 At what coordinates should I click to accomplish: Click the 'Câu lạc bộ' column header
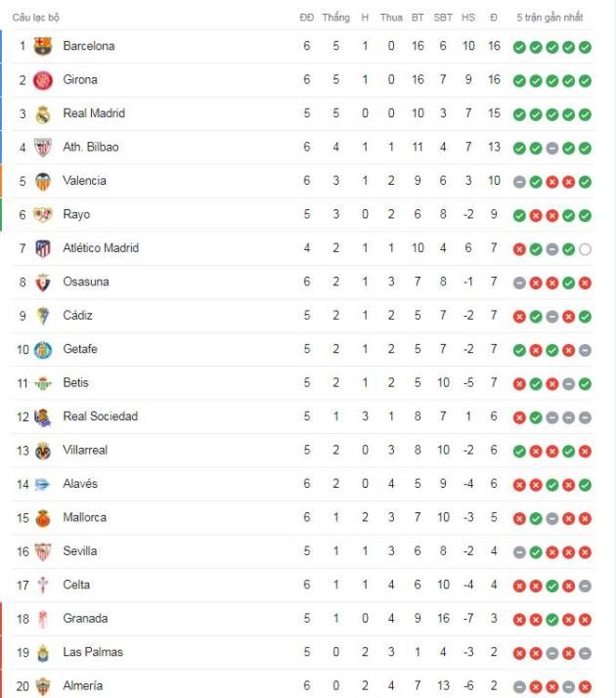pos(36,18)
